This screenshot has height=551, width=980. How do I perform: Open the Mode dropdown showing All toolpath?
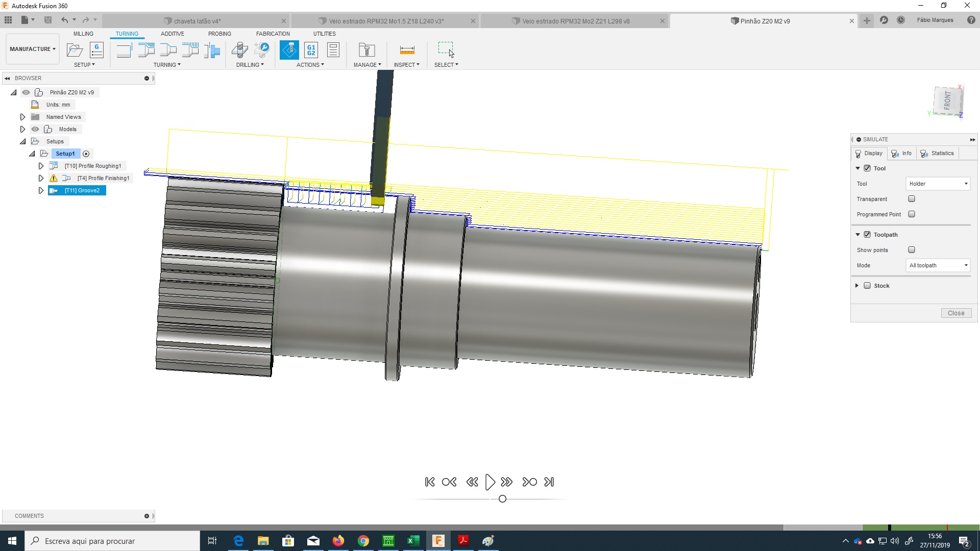[x=937, y=265]
